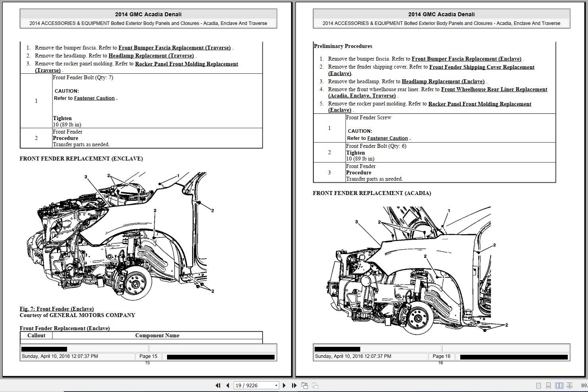Click inside the page number field
Image resolution: width=588 pixels, height=392 pixels.
[x=250, y=385]
